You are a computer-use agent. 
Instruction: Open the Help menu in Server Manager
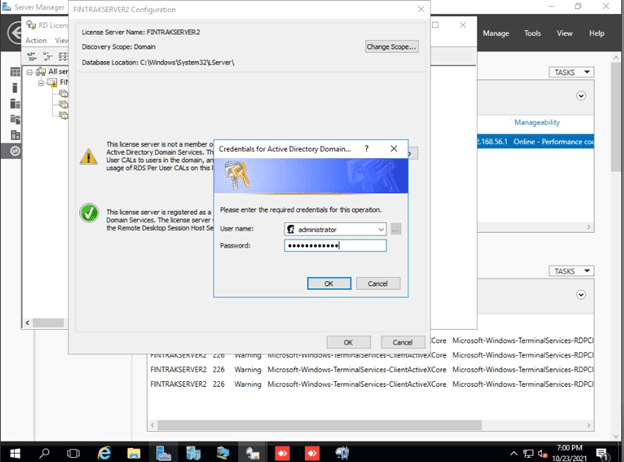(597, 33)
